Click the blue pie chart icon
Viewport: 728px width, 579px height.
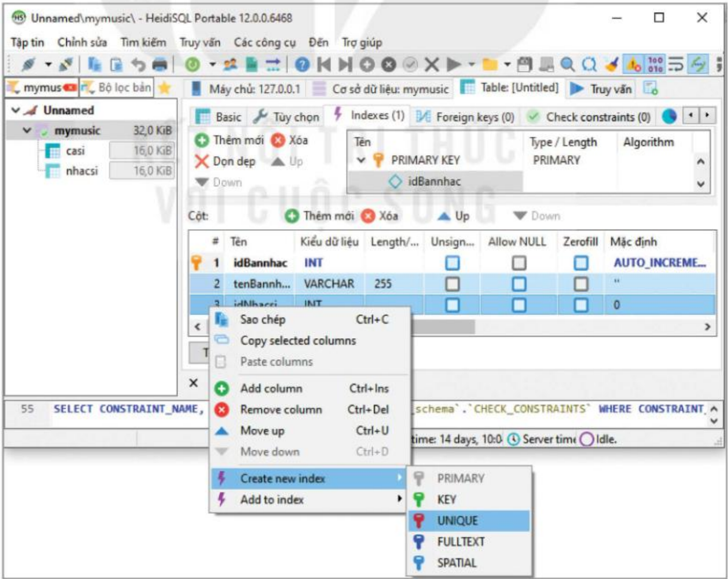(669, 116)
